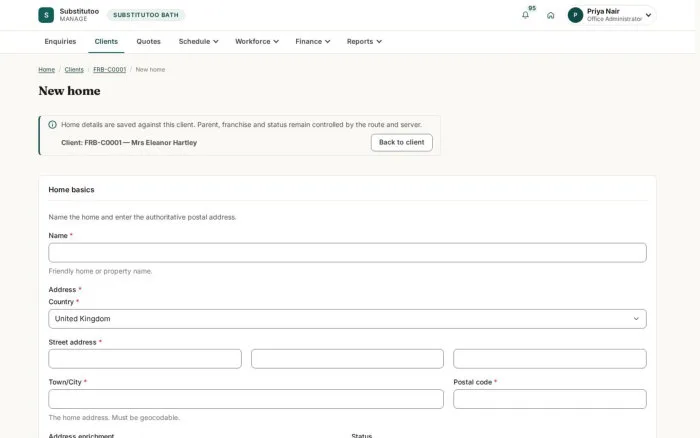
Task: Follow the Home breadcrumb link
Action: coord(46,70)
